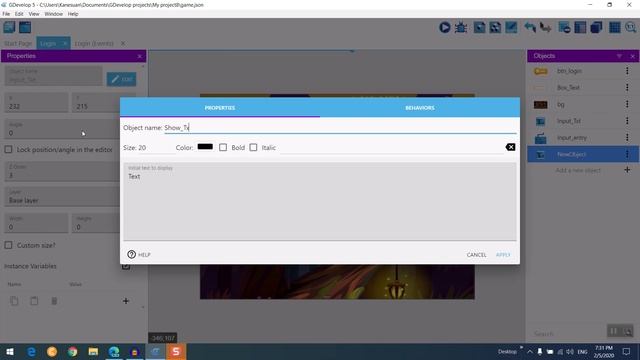Open NewObject options menu
640x360 pixels.
pos(627,154)
